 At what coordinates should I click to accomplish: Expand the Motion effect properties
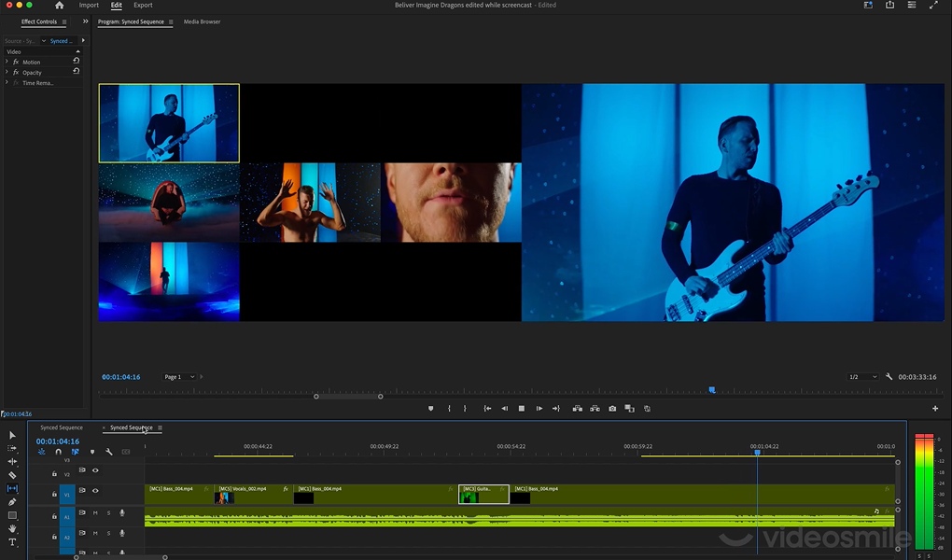pos(7,62)
